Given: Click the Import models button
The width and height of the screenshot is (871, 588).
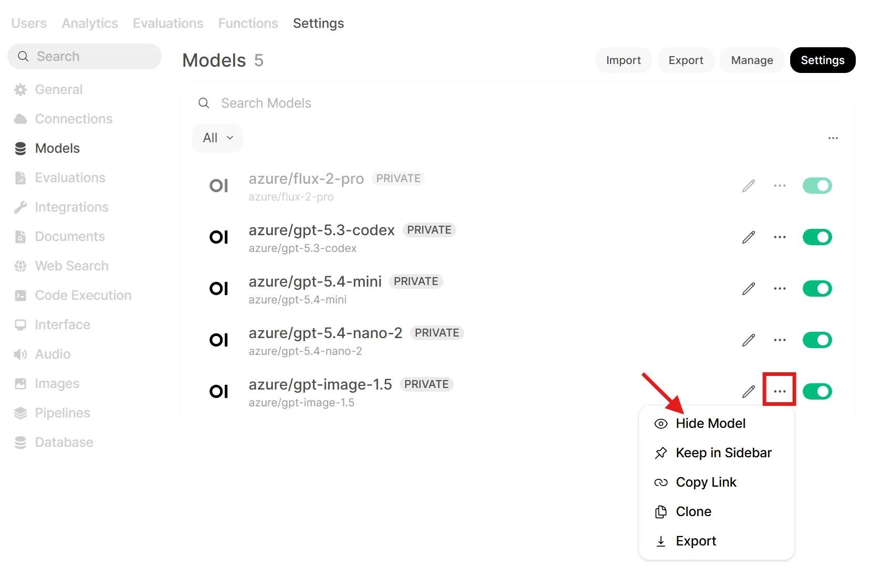Looking at the screenshot, I should click(623, 60).
